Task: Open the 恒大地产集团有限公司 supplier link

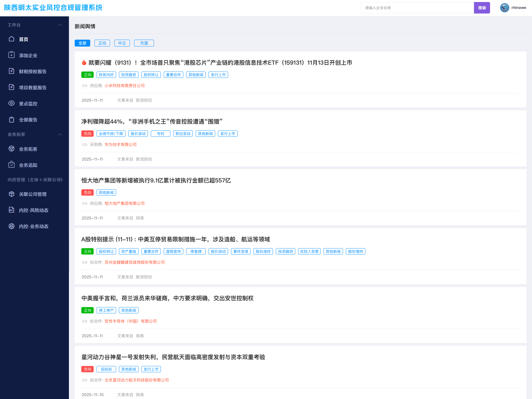Action: [x=124, y=204]
